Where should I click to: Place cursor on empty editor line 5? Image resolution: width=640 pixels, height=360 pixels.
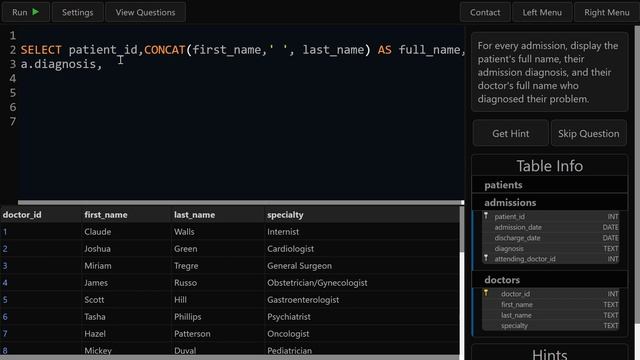(x=241, y=93)
